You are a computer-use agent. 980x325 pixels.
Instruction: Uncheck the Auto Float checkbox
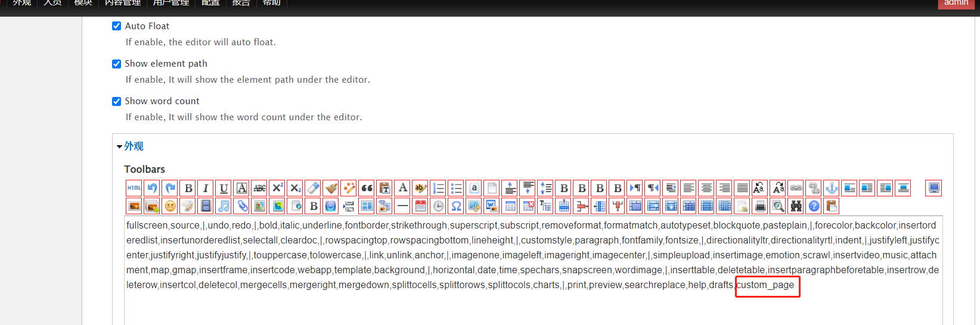[x=117, y=26]
